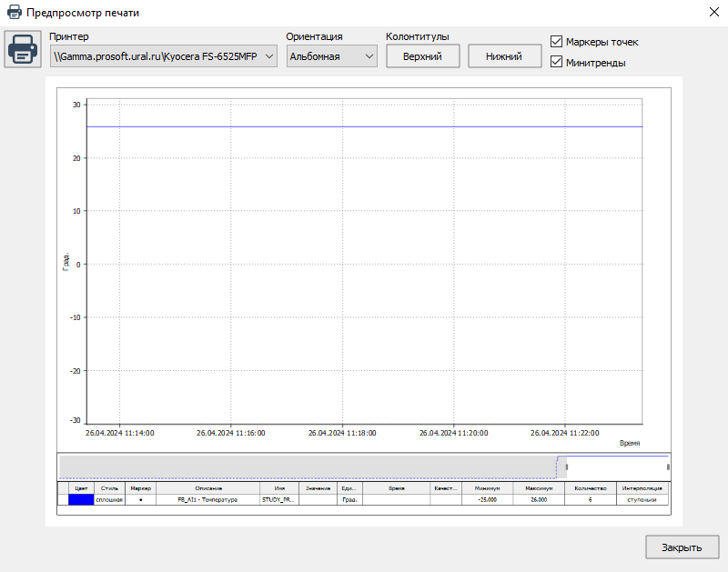Click the marker dot in legend row

point(140,499)
